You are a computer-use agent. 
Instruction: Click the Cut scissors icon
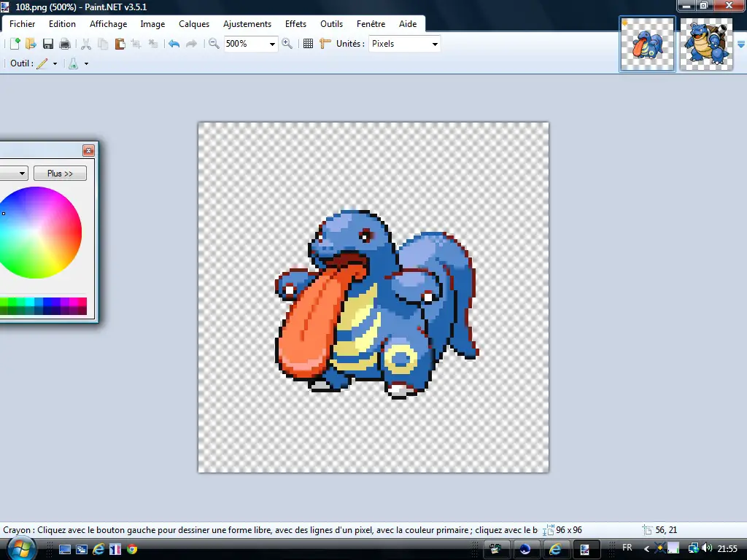click(86, 44)
